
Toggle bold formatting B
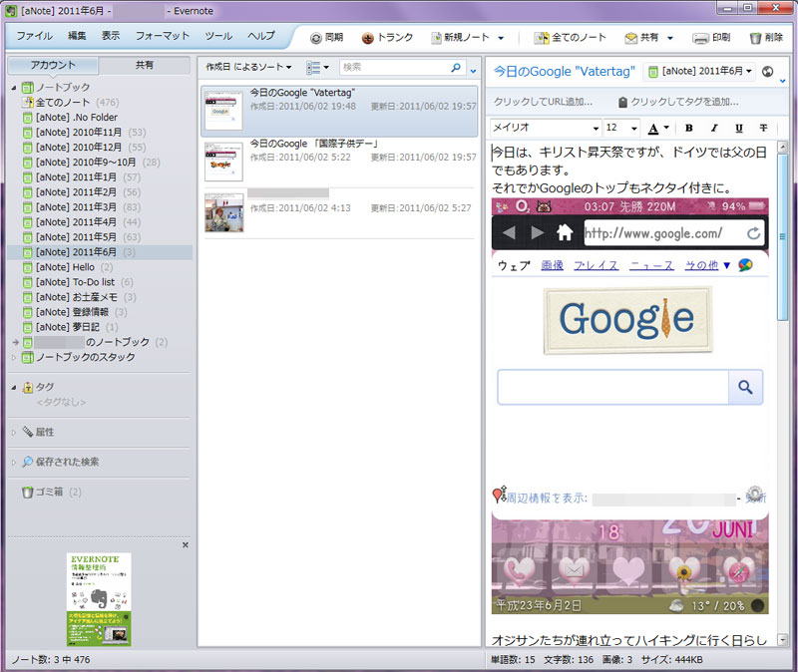click(688, 129)
